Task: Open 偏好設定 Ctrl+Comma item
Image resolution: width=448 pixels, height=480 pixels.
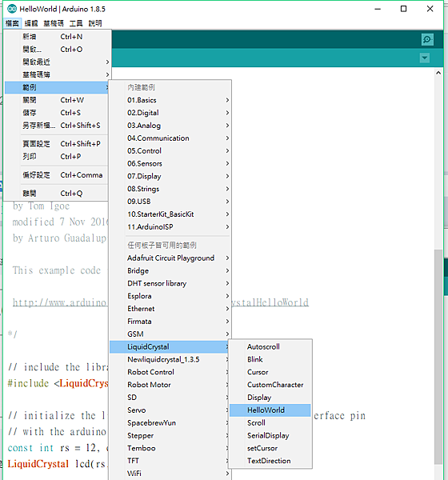Action: [x=57, y=175]
